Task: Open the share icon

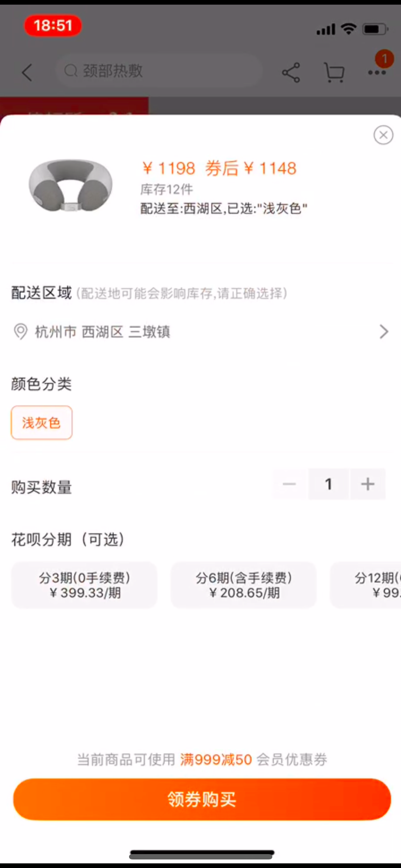Action: (291, 72)
